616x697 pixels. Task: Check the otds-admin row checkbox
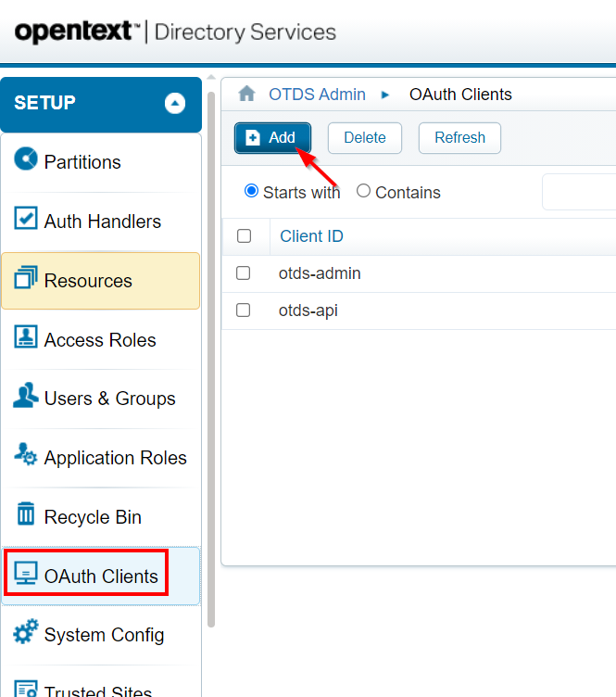[244, 273]
